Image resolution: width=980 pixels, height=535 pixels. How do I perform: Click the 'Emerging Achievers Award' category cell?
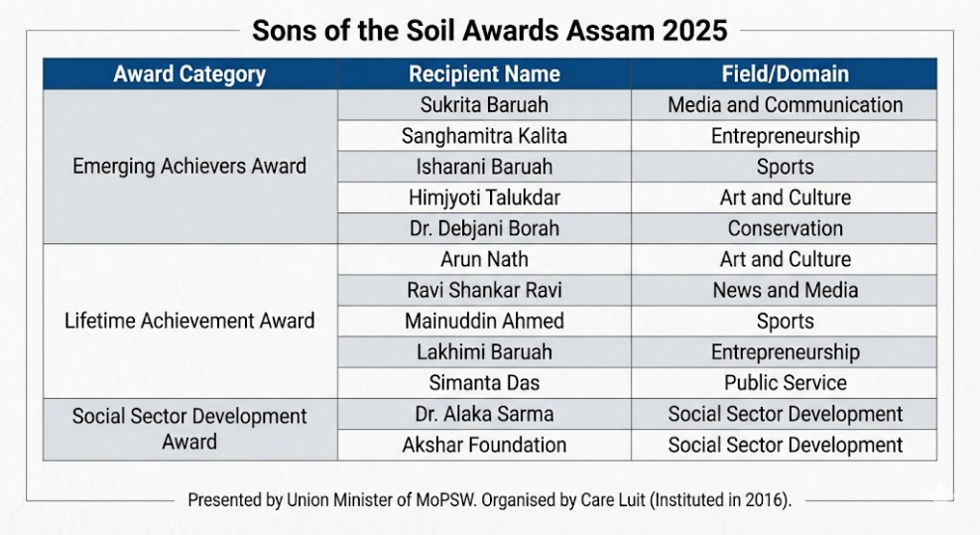(189, 166)
